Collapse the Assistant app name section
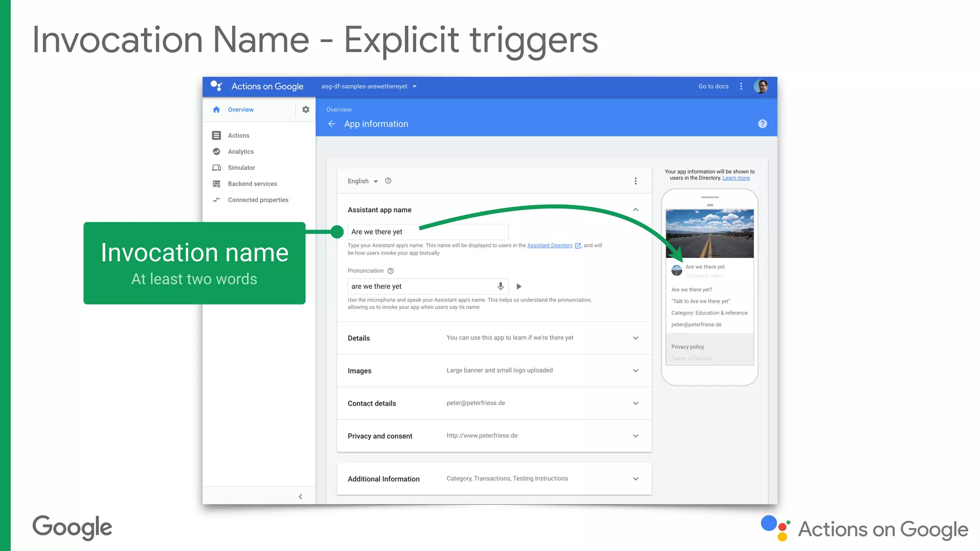The width and height of the screenshot is (980, 551). point(635,209)
